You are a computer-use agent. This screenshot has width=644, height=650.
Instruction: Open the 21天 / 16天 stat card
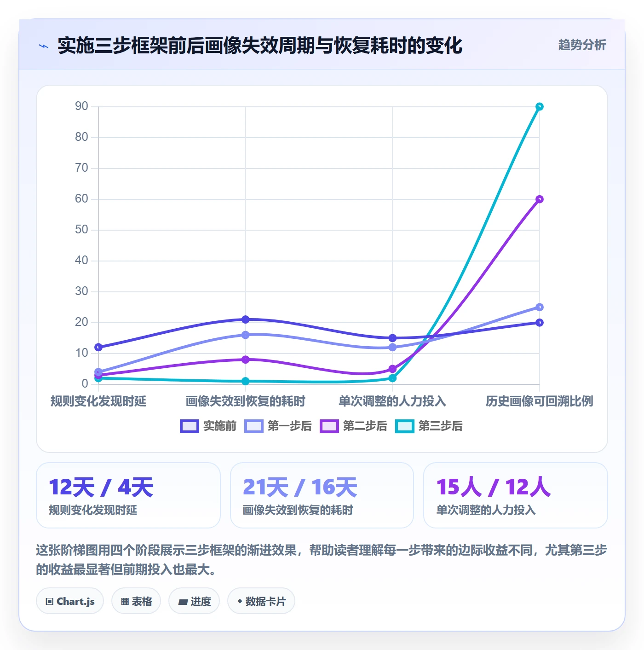(x=322, y=495)
